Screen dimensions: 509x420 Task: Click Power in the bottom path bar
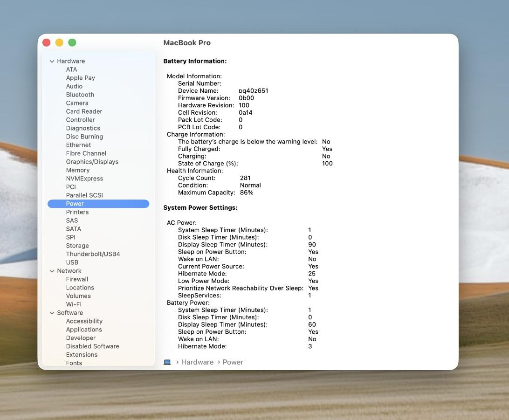click(x=233, y=362)
